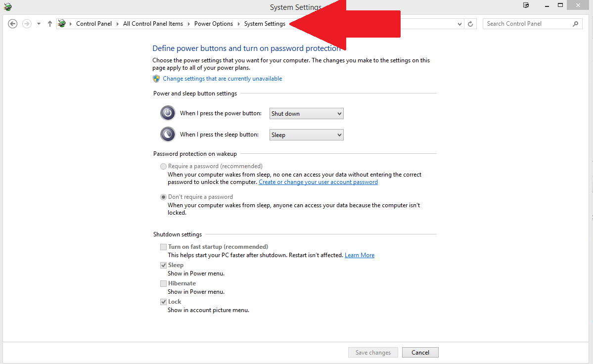Screen dimensions: 593x364
Task: Expand chevron before Control Panel breadcrumb
Action: (x=70, y=24)
